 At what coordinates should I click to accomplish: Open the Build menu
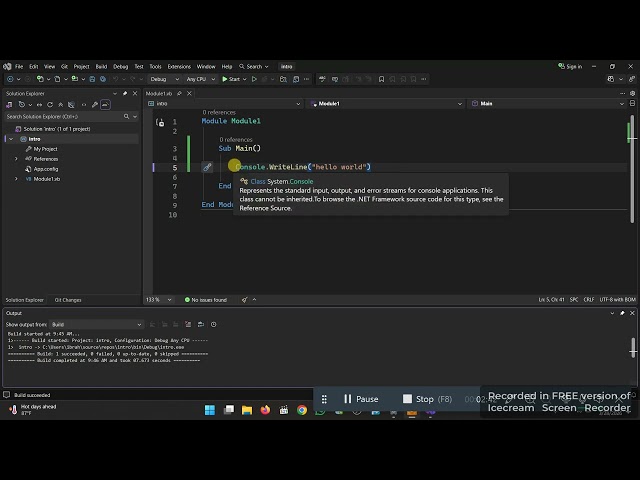tap(101, 67)
